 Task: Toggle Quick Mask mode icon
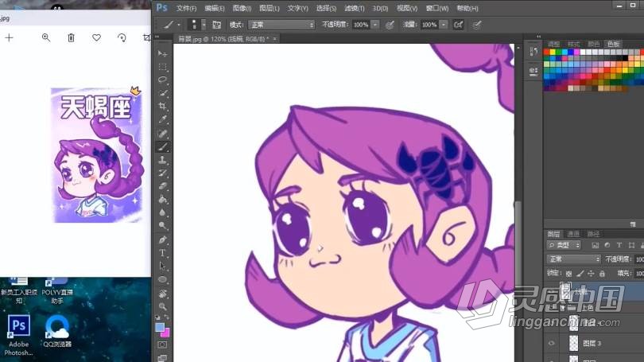[x=163, y=344]
